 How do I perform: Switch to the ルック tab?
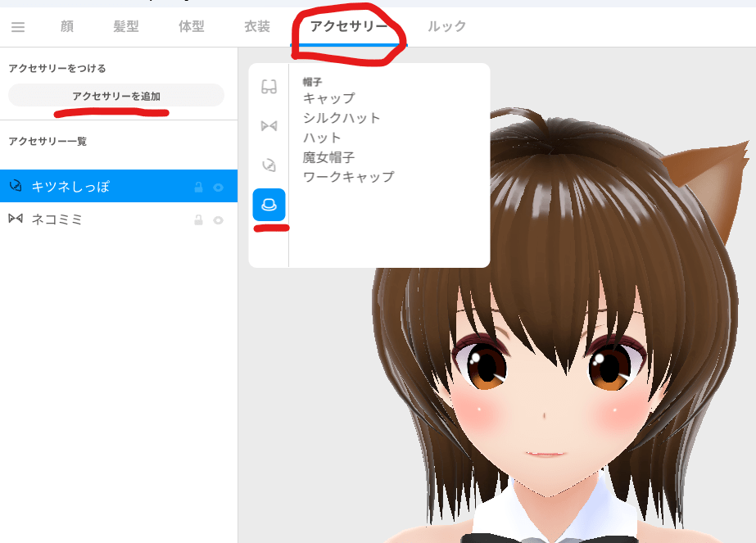click(x=447, y=26)
